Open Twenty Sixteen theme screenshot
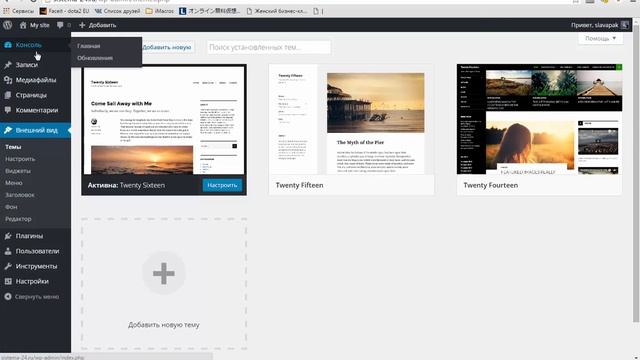Image resolution: width=640 pixels, height=360 pixels. coord(164,120)
